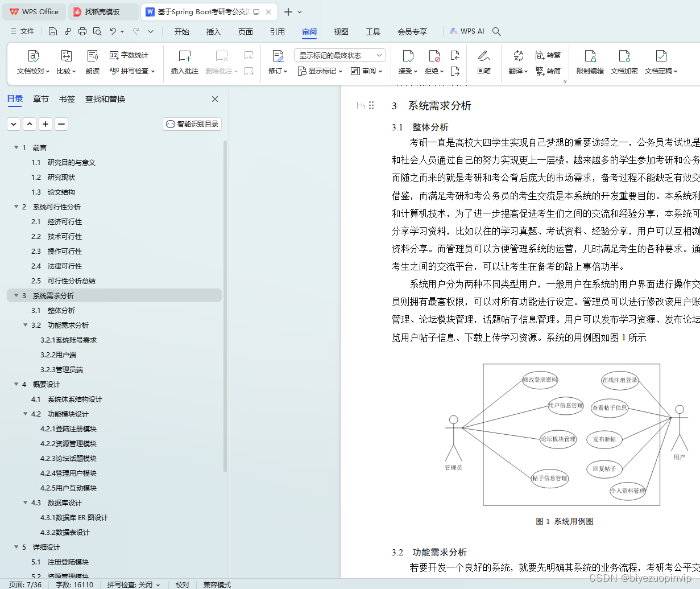Click the 拒绝 reject changes icon
This screenshot has height=589, width=700.
tap(434, 56)
